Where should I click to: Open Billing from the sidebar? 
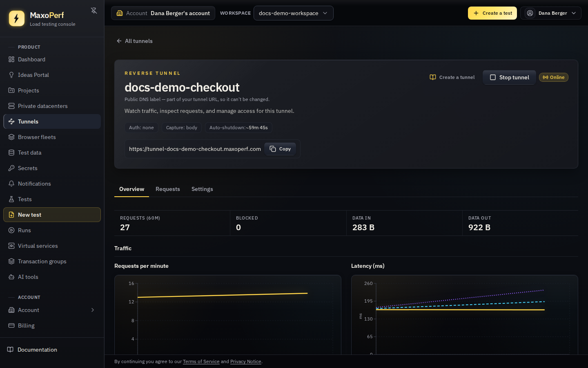coord(52,325)
